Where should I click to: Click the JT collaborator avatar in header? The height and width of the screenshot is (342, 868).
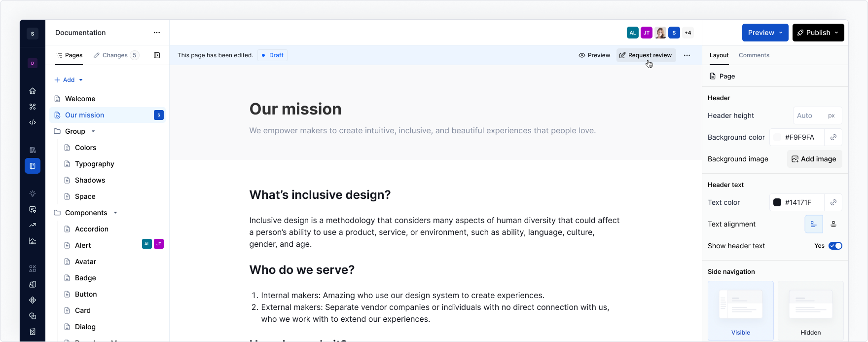click(647, 33)
